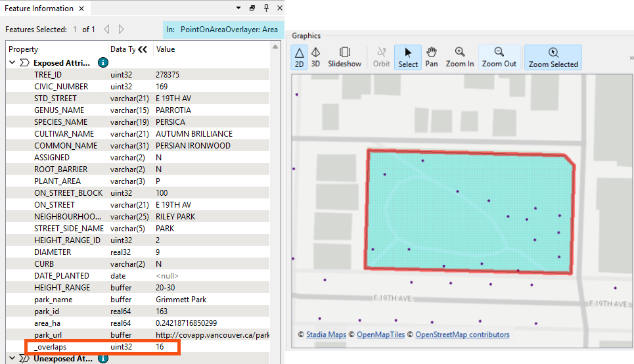The width and height of the screenshot is (634, 364).
Task: Select area_ha value 0.24218716850299
Action: (x=186, y=323)
